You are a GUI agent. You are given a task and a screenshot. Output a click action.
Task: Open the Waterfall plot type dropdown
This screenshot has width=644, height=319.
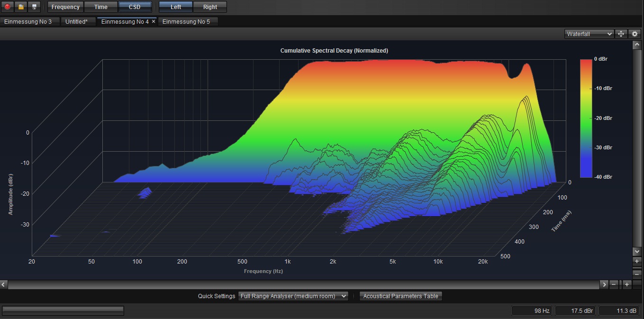(x=589, y=34)
